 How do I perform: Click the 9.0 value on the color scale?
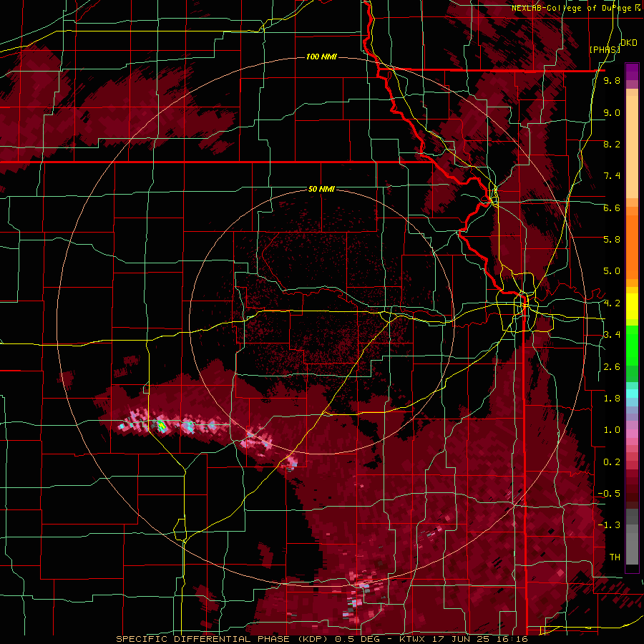click(612, 112)
